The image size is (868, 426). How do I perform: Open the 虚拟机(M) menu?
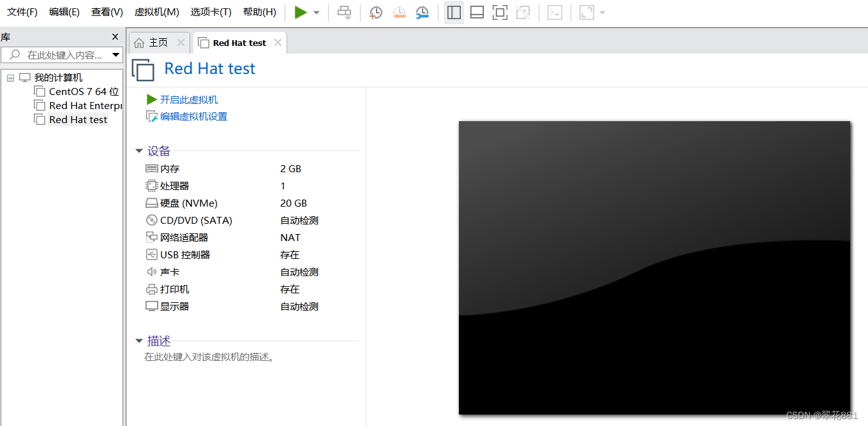pyautogui.click(x=156, y=11)
